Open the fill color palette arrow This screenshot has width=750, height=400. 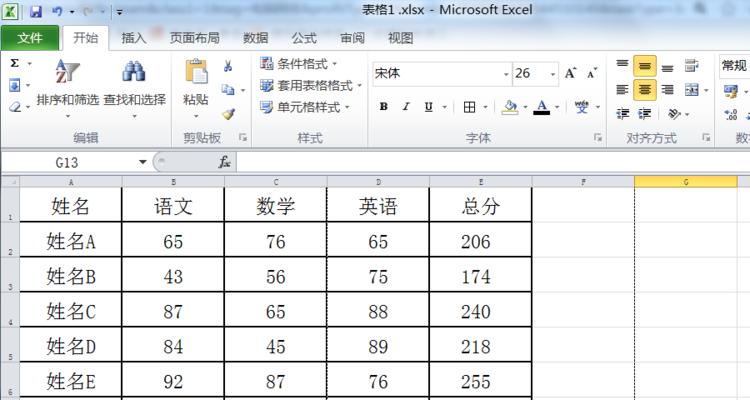(x=525, y=107)
